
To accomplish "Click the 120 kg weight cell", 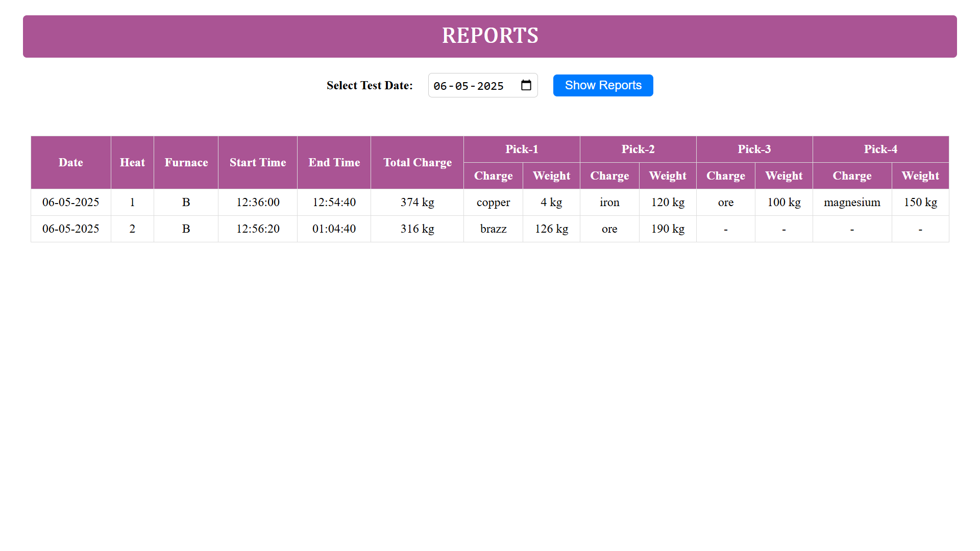I will pyautogui.click(x=668, y=202).
